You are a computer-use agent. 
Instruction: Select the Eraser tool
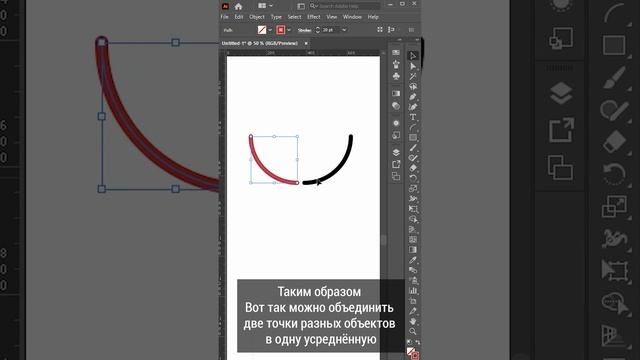point(413,168)
